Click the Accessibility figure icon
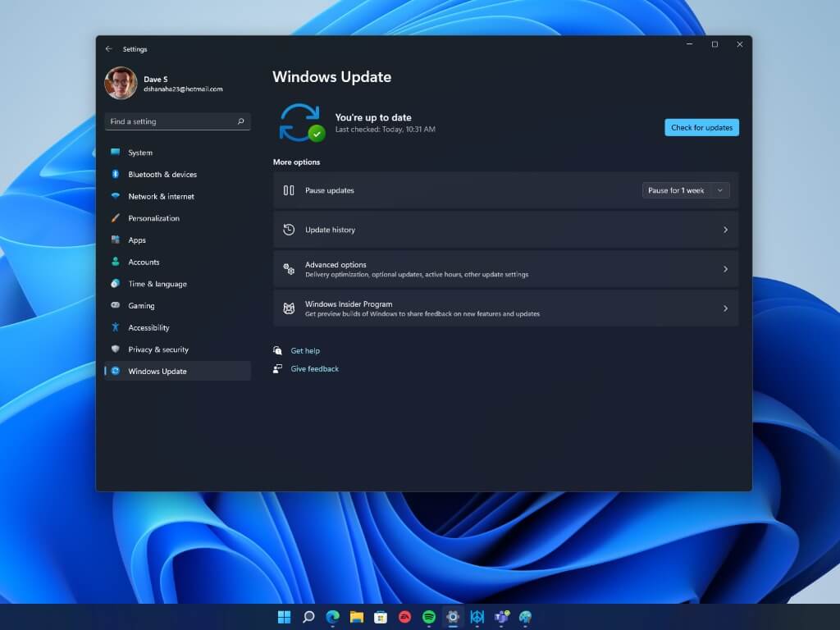Viewport: 840px width, 630px height. point(115,326)
